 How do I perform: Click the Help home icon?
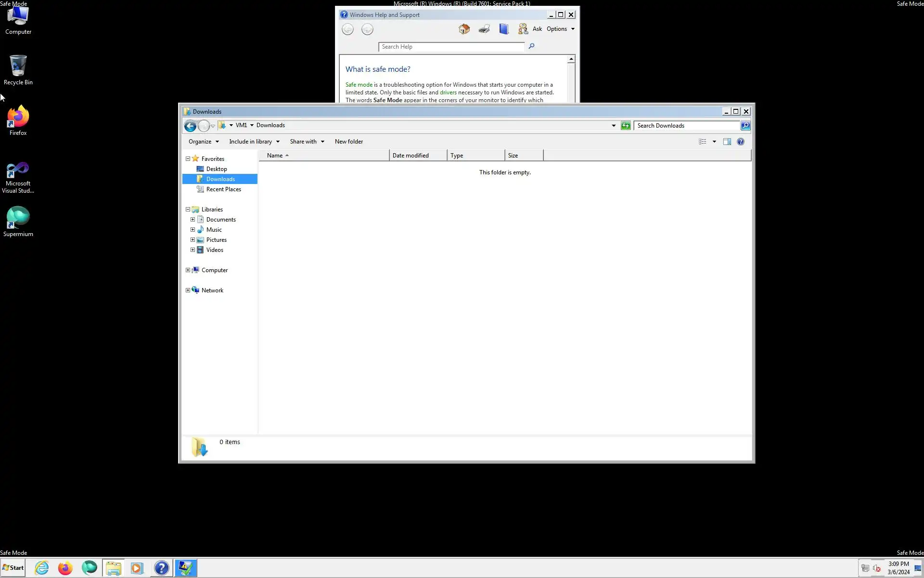coord(464,29)
